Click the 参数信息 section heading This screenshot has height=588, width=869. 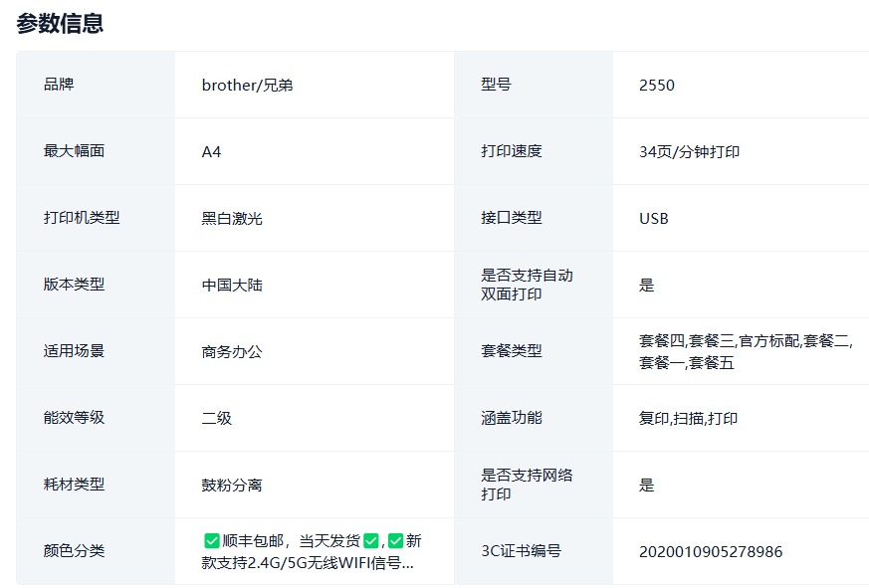click(x=60, y=24)
